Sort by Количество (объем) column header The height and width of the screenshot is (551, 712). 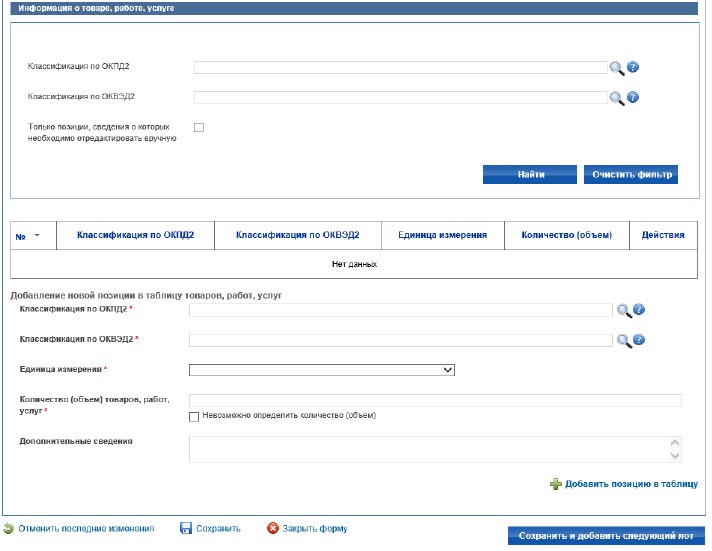[x=565, y=235]
